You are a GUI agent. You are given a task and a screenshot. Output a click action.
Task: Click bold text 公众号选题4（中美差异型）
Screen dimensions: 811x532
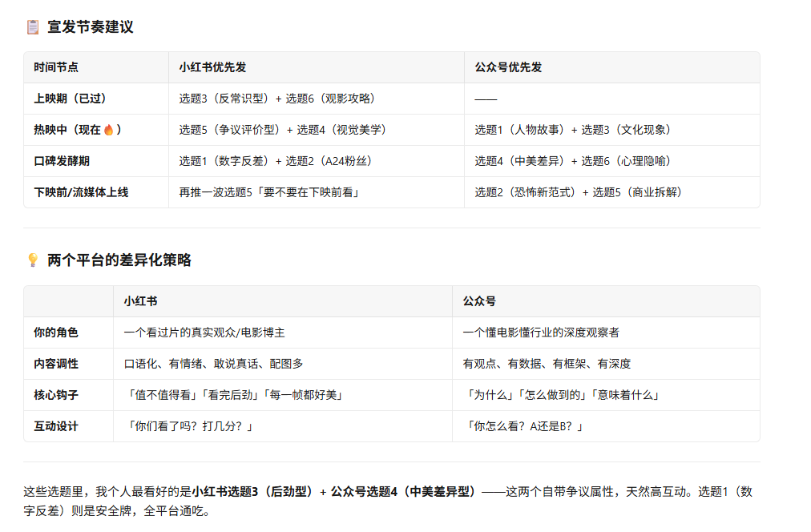click(x=405, y=492)
